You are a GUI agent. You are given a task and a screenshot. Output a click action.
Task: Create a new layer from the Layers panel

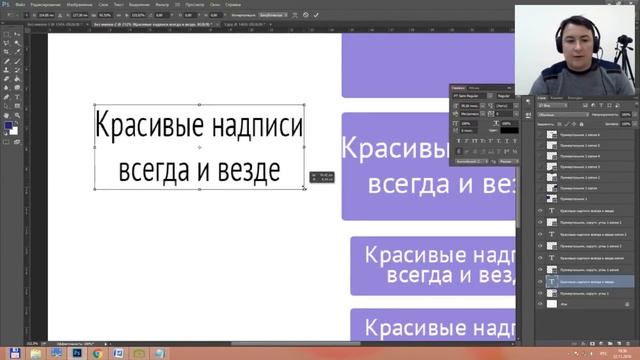[619, 344]
